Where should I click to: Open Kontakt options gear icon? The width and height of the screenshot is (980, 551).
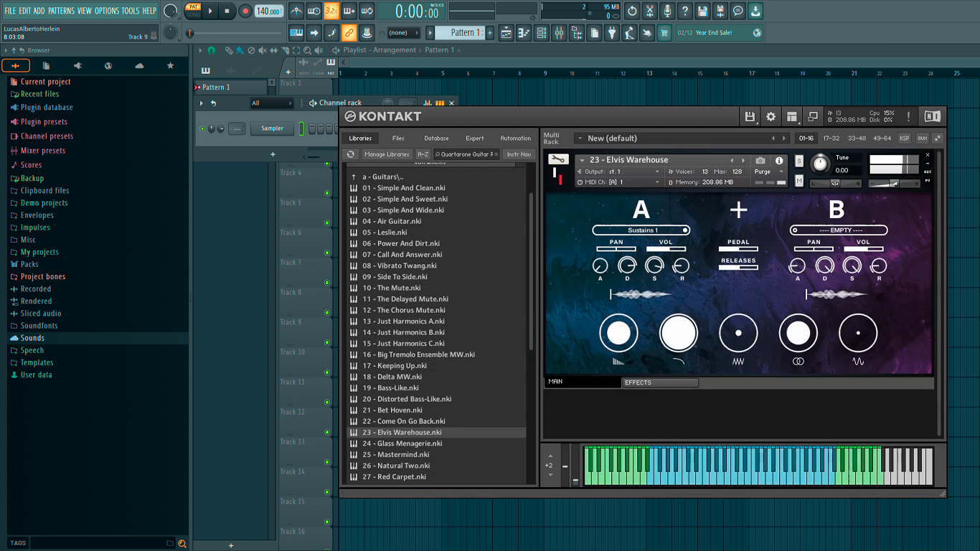771,117
